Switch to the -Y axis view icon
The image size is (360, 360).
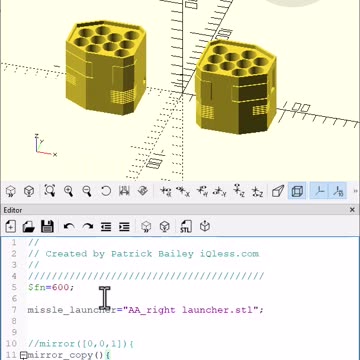pos(220,191)
